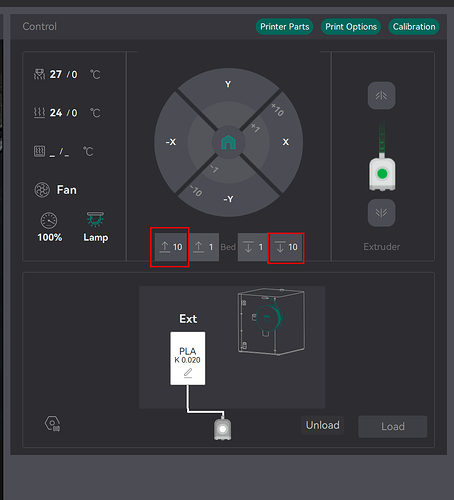The width and height of the screenshot is (454, 500).
Task: Open the 100% print speed gauge
Action: [49, 227]
